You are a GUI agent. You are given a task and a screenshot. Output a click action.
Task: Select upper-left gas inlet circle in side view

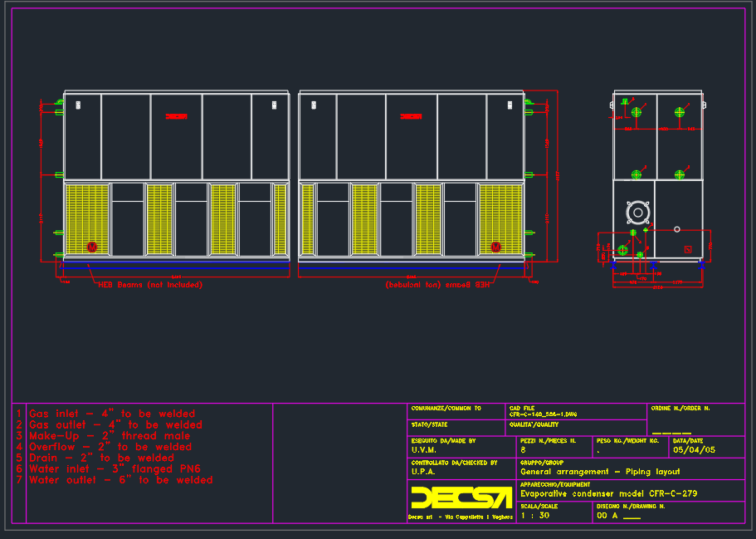(x=637, y=112)
